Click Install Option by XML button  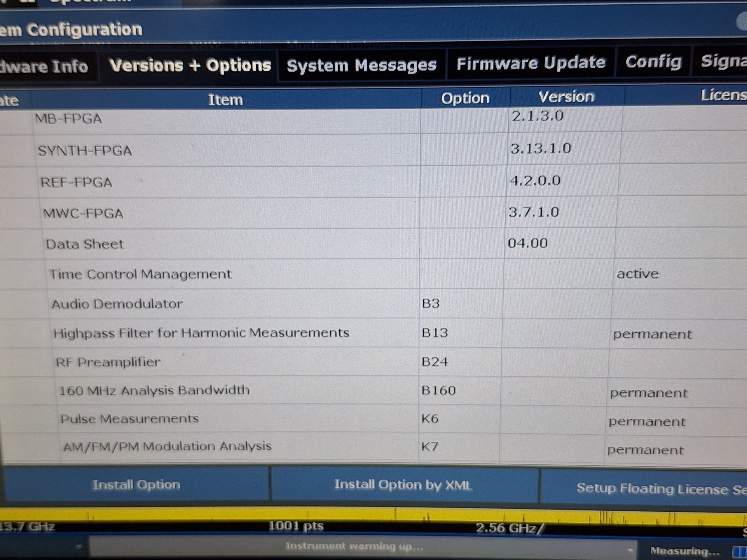(x=403, y=485)
